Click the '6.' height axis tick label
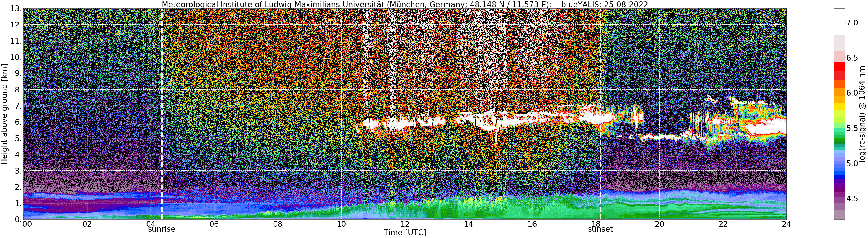This screenshot has width=868, height=238. tap(18, 122)
